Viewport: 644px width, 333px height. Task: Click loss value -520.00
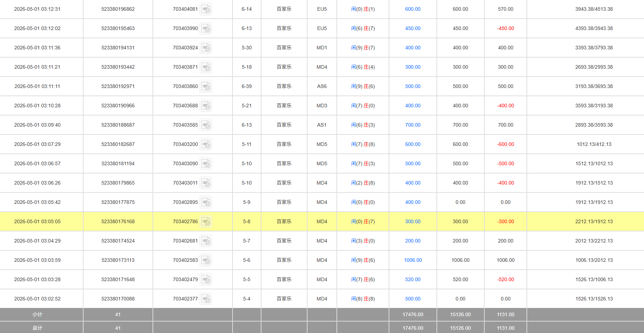(505, 279)
